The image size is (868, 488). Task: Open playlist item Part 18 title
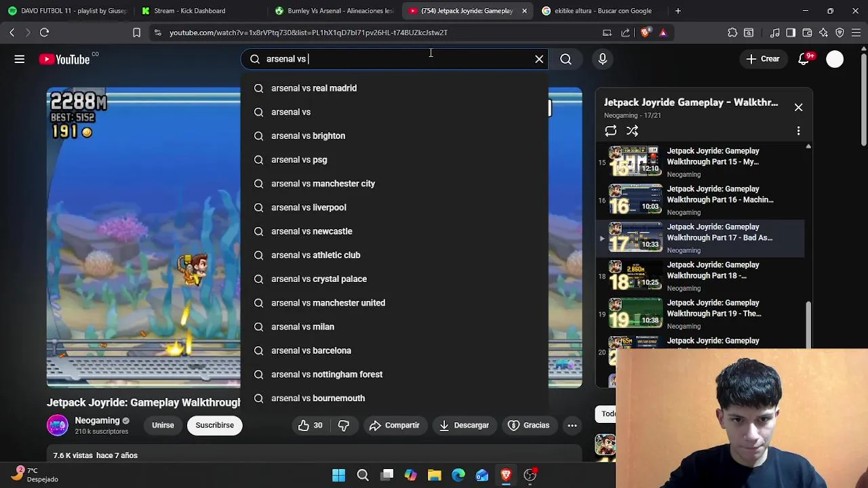pos(713,270)
